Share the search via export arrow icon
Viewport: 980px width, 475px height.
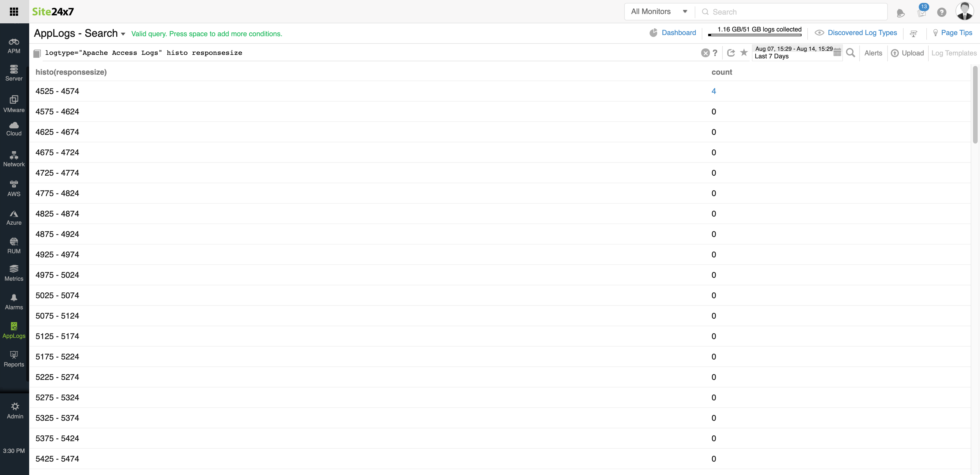coord(730,53)
